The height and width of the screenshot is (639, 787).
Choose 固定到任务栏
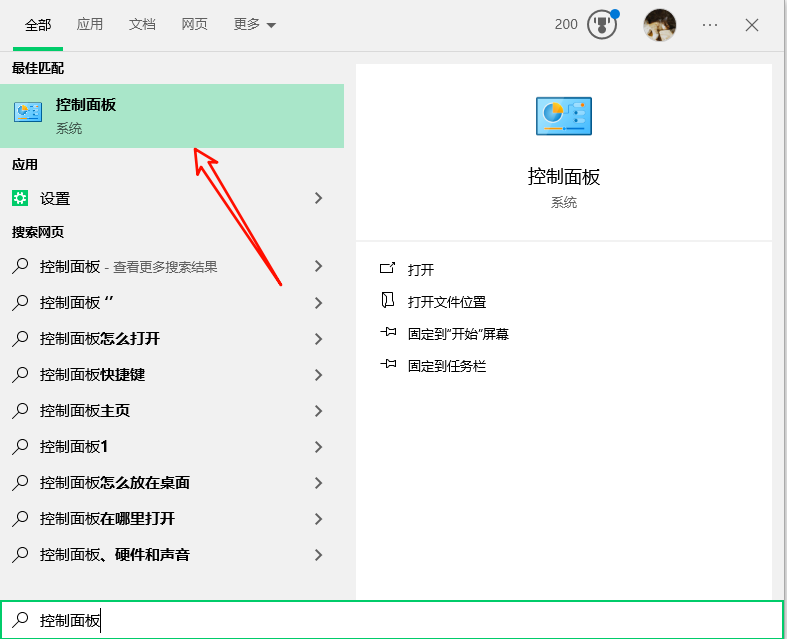coord(447,366)
